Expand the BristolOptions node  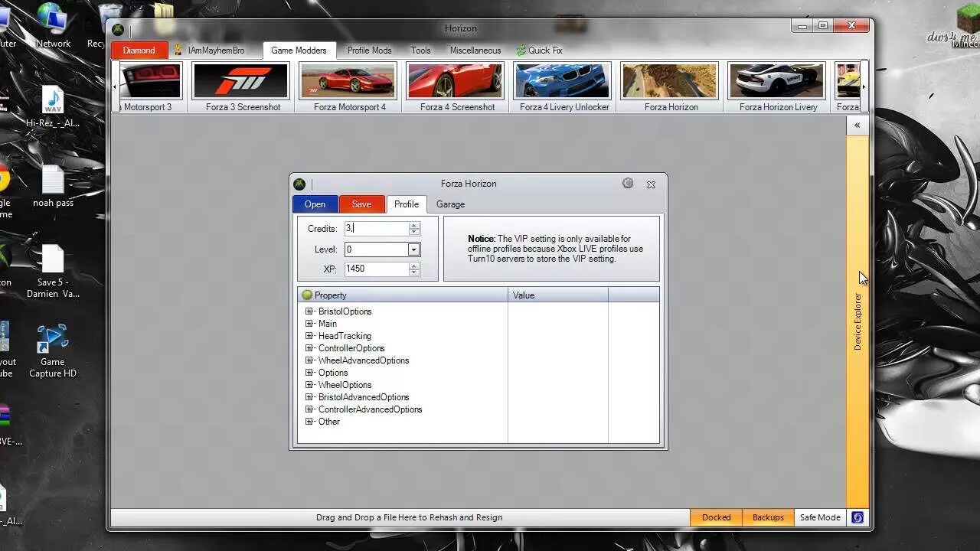point(309,311)
